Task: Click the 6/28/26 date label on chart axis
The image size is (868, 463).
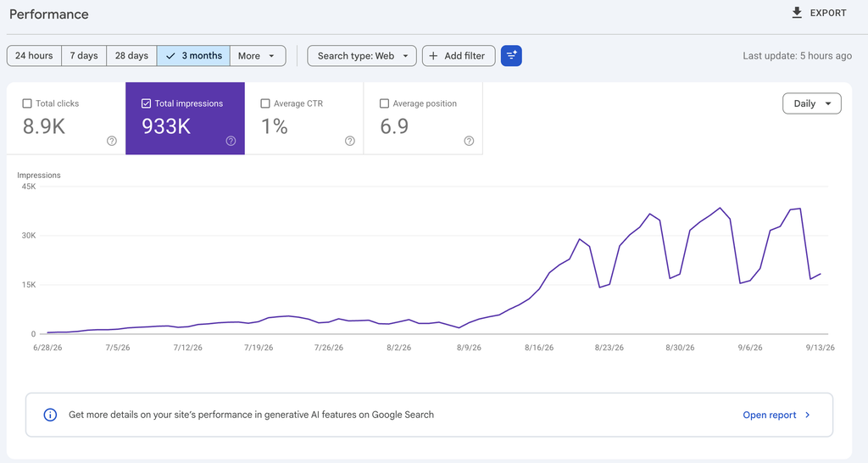Action: (x=47, y=348)
